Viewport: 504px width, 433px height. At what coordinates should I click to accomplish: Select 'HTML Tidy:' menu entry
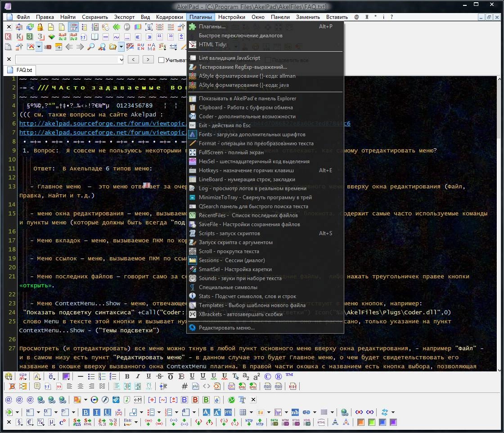pos(265,45)
